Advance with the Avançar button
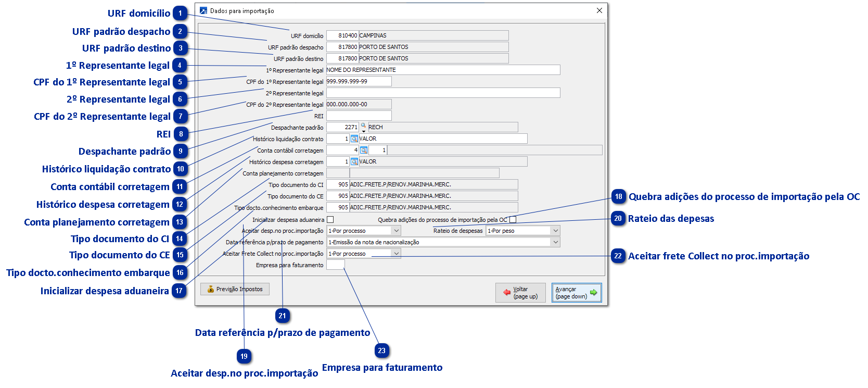 (x=577, y=293)
